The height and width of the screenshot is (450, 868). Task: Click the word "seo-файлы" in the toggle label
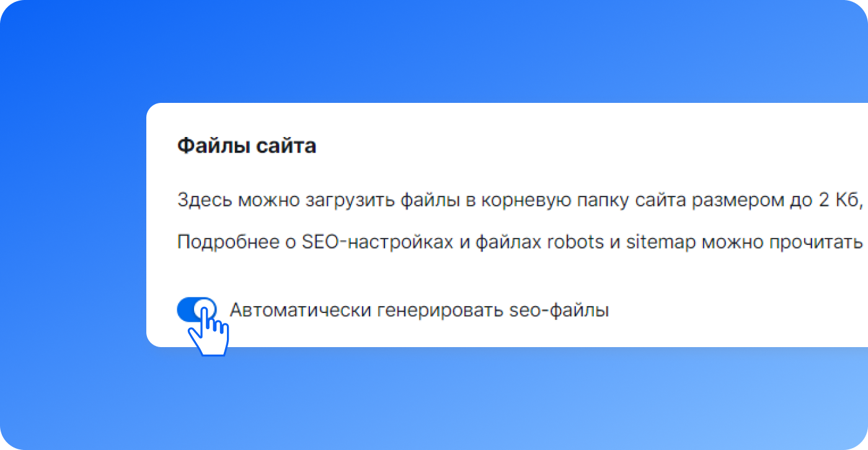click(x=559, y=310)
